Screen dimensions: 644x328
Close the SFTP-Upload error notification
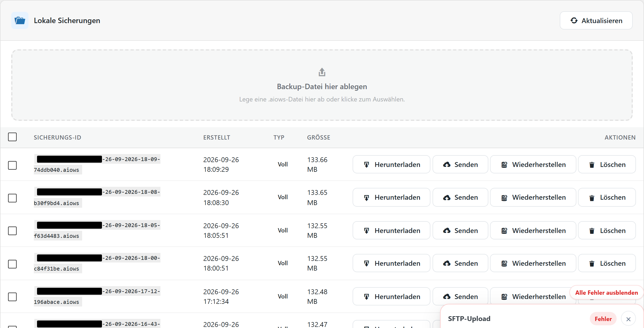(x=628, y=319)
